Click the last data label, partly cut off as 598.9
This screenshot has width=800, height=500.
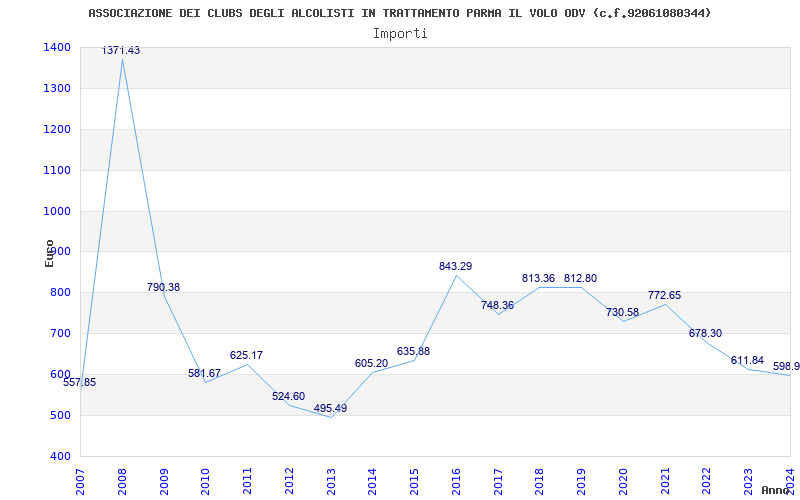(786, 367)
